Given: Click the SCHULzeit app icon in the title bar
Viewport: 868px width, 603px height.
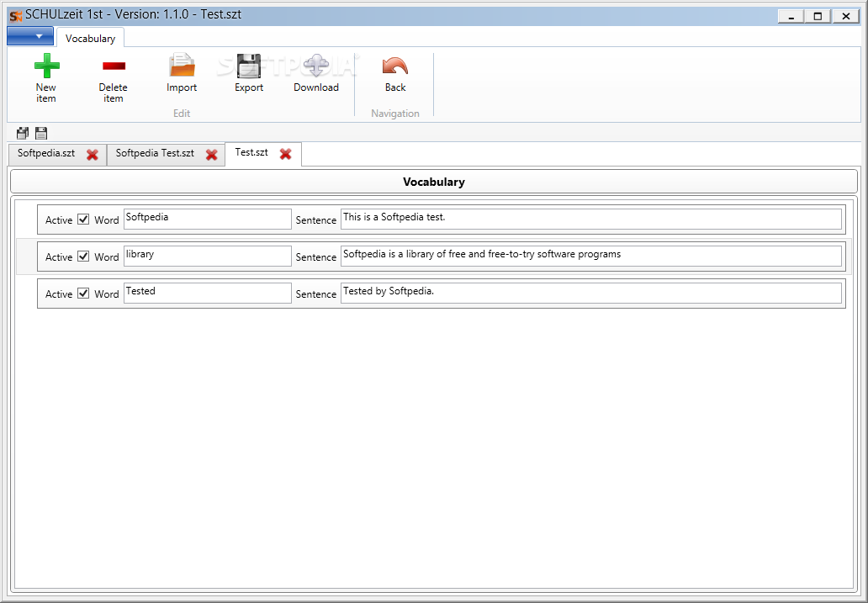Looking at the screenshot, I should (x=15, y=15).
